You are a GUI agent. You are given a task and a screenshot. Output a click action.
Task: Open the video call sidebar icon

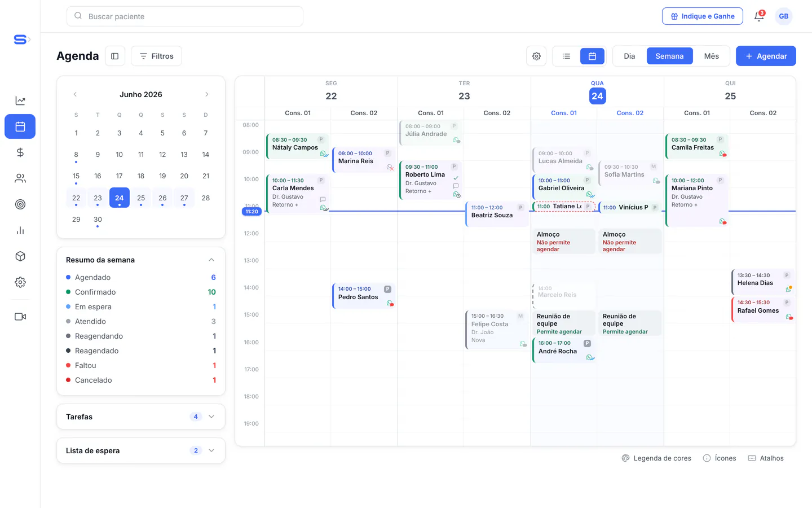tap(20, 317)
